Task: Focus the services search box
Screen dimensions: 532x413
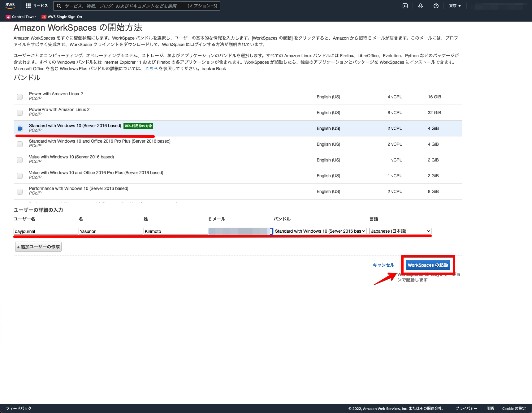Action: click(137, 6)
